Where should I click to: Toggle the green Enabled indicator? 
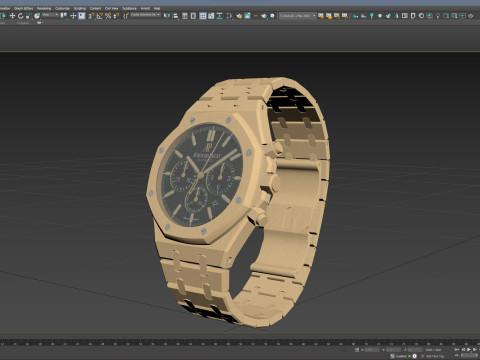click(410, 356)
